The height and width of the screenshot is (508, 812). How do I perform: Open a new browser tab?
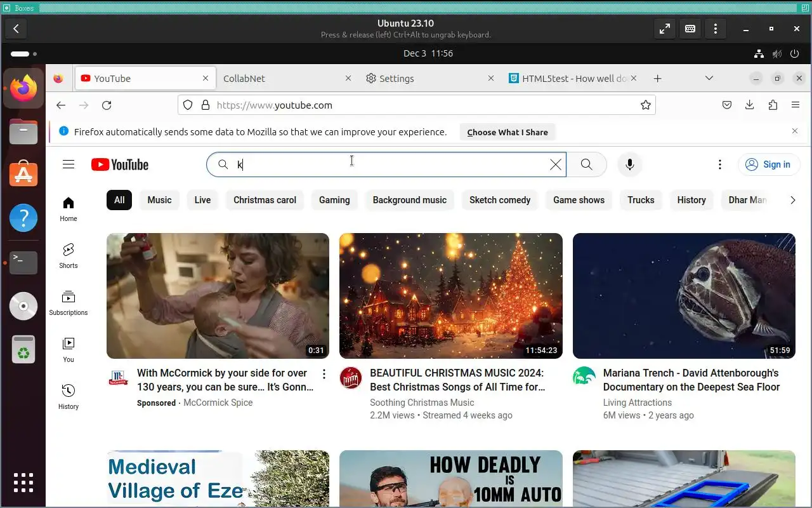tap(658, 79)
